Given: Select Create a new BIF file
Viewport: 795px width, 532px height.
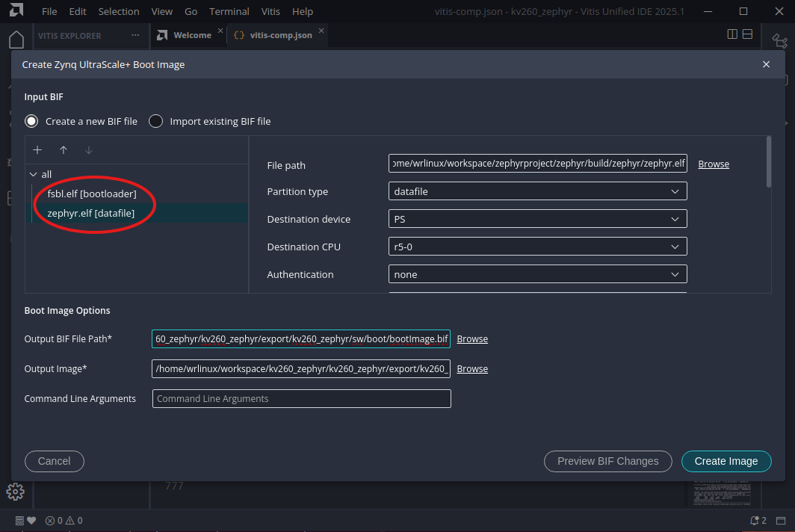Looking at the screenshot, I should pyautogui.click(x=31, y=121).
